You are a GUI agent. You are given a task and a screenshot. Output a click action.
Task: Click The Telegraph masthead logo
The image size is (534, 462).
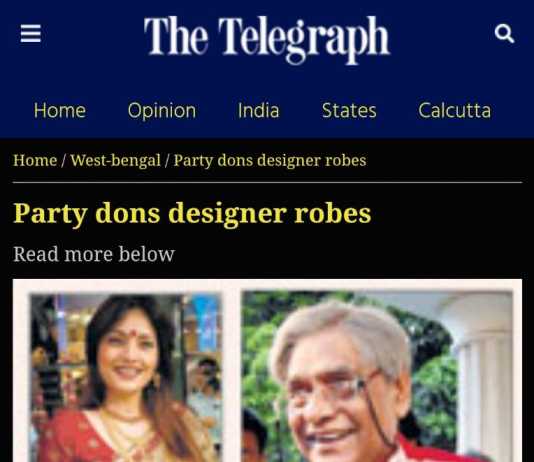coord(267,39)
